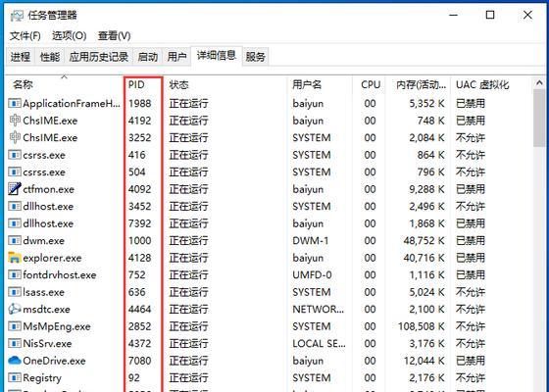Switch to the 服务 tab
Screen dimensions: 549x392
(x=255, y=57)
